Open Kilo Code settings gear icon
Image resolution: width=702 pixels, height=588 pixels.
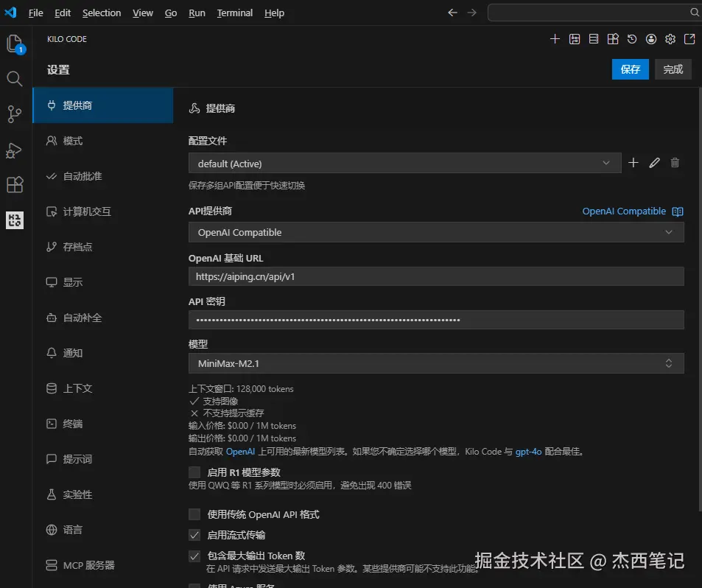pos(670,39)
